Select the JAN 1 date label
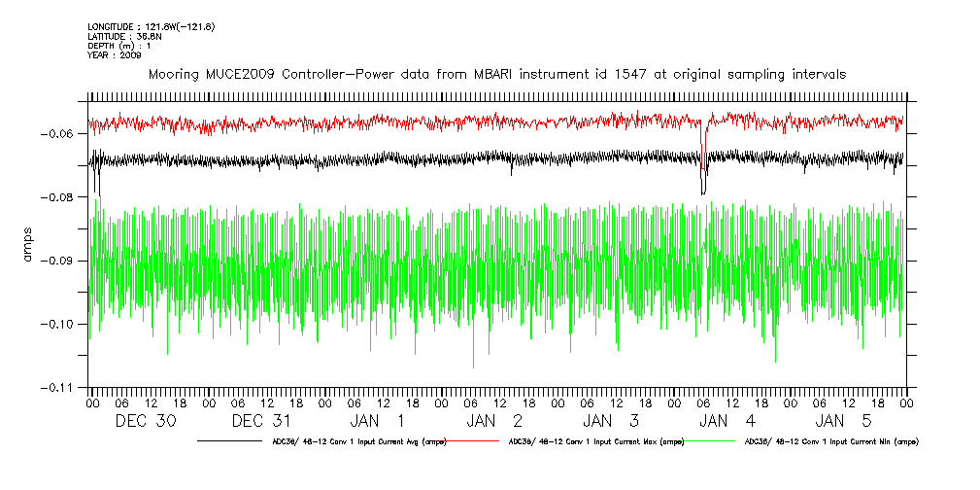Image resolution: width=980 pixels, height=490 pixels. click(x=379, y=421)
